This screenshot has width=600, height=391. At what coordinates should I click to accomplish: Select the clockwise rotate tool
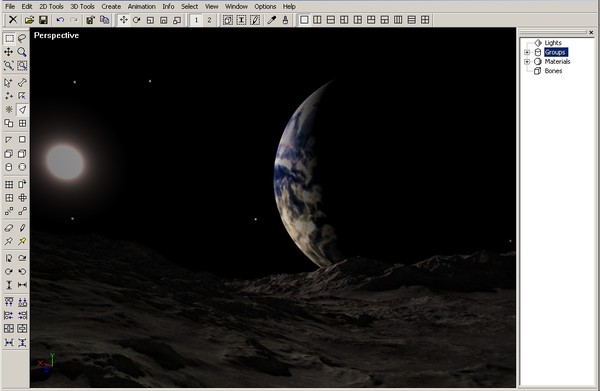pyautogui.click(x=9, y=272)
